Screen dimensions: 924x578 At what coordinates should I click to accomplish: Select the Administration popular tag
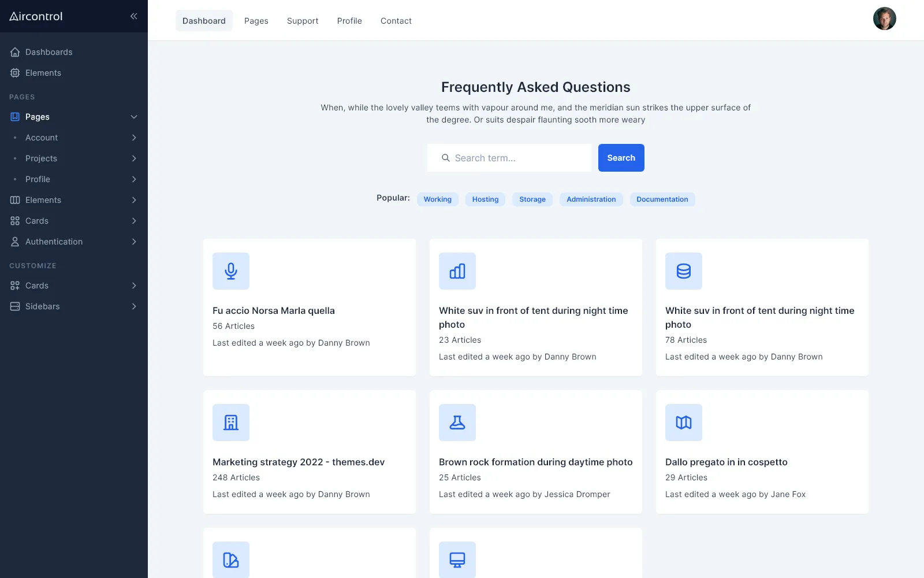tap(591, 199)
